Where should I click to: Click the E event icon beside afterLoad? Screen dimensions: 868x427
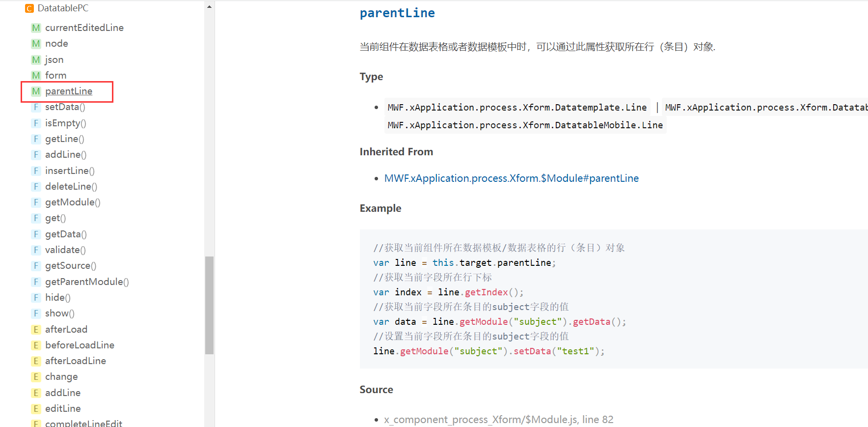(36, 330)
